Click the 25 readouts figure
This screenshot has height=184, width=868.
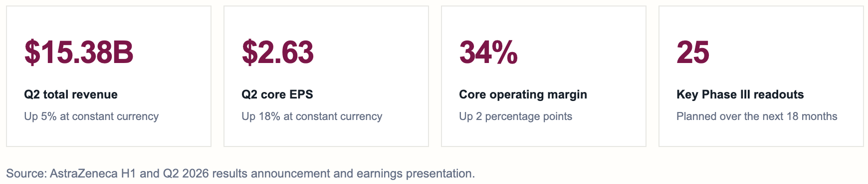(693, 52)
